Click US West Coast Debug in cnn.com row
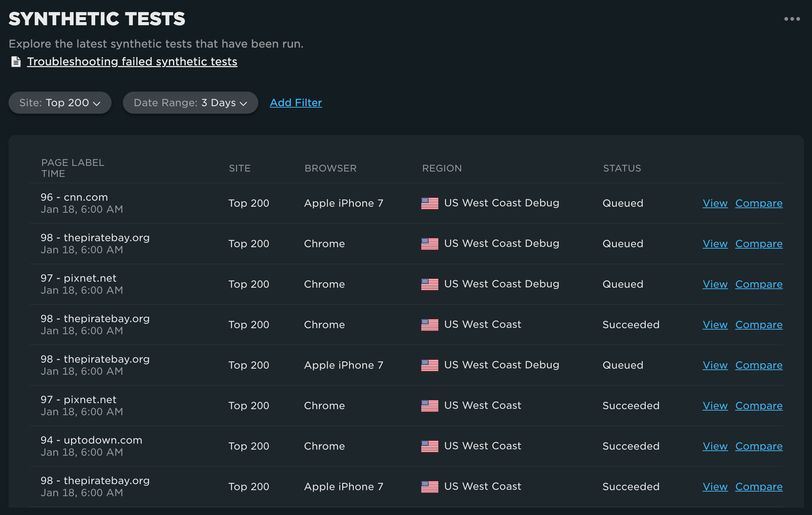This screenshot has width=812, height=515. tap(502, 203)
